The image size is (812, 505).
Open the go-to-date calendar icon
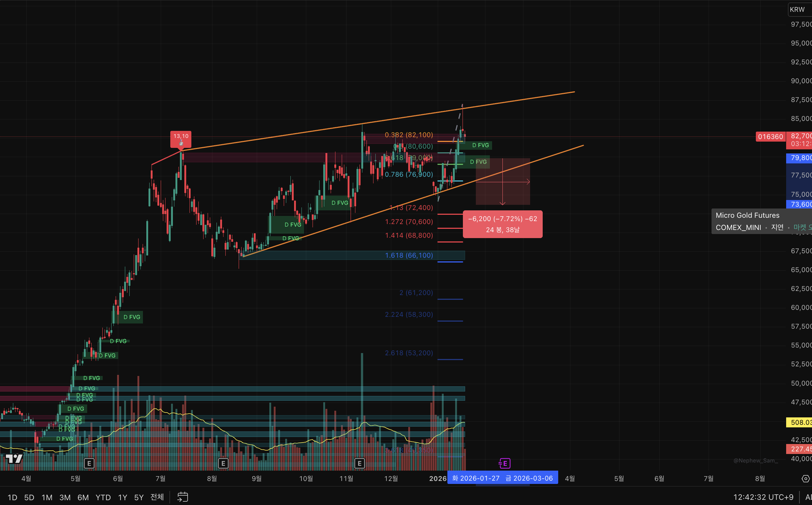(x=182, y=497)
